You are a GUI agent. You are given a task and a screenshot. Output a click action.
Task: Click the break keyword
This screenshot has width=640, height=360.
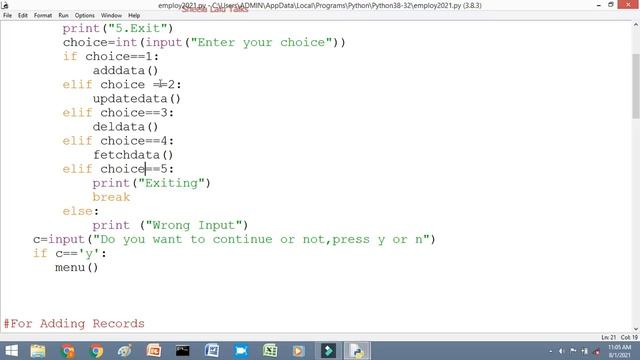111,197
